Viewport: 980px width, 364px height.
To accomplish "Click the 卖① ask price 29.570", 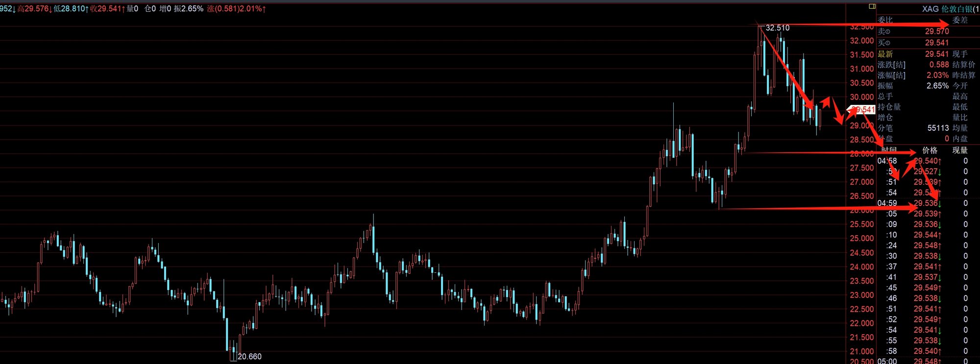I will point(936,31).
